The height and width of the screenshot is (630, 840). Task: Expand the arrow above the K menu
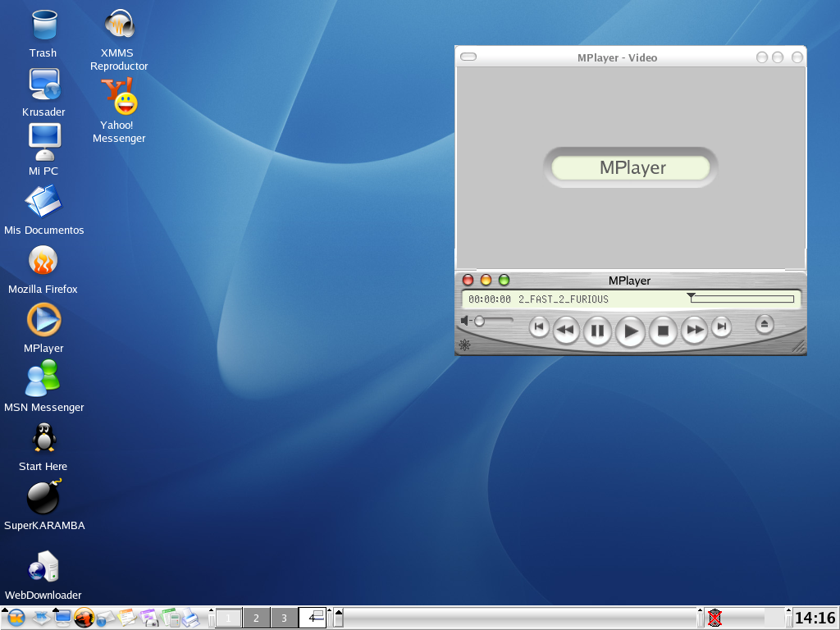coord(5,610)
